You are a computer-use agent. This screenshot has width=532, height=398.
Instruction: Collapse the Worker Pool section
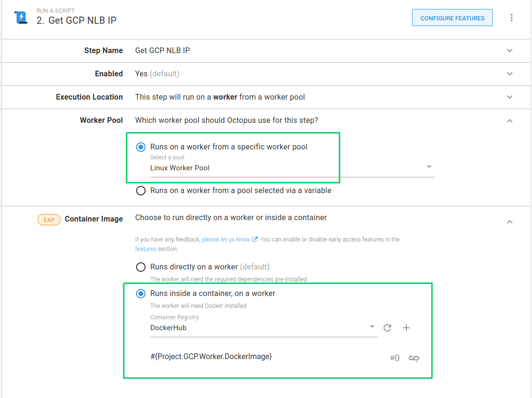(x=510, y=121)
